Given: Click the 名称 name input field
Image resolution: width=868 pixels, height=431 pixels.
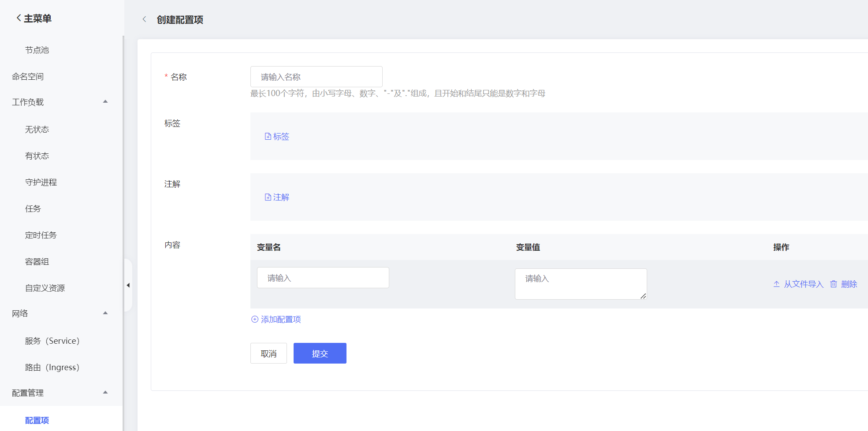Looking at the screenshot, I should (316, 76).
